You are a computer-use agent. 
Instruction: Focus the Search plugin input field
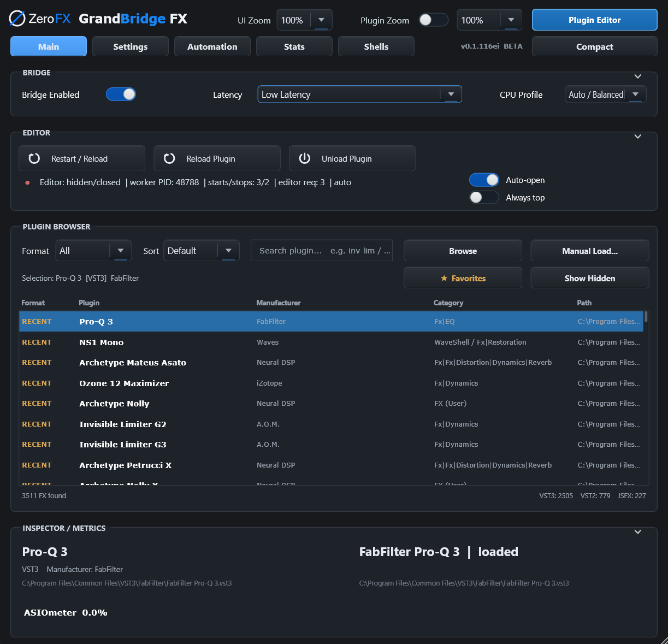coord(322,251)
